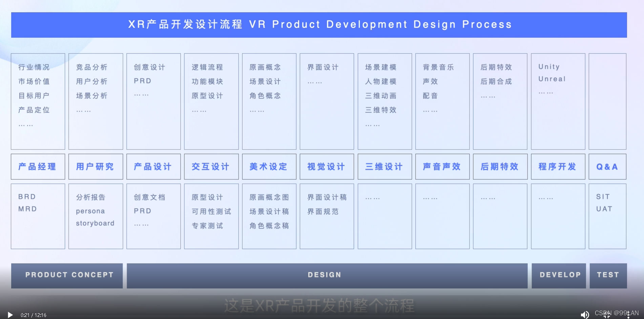Click the 原画概念 text in the top row
Image resolution: width=644 pixels, height=319 pixels.
[265, 67]
